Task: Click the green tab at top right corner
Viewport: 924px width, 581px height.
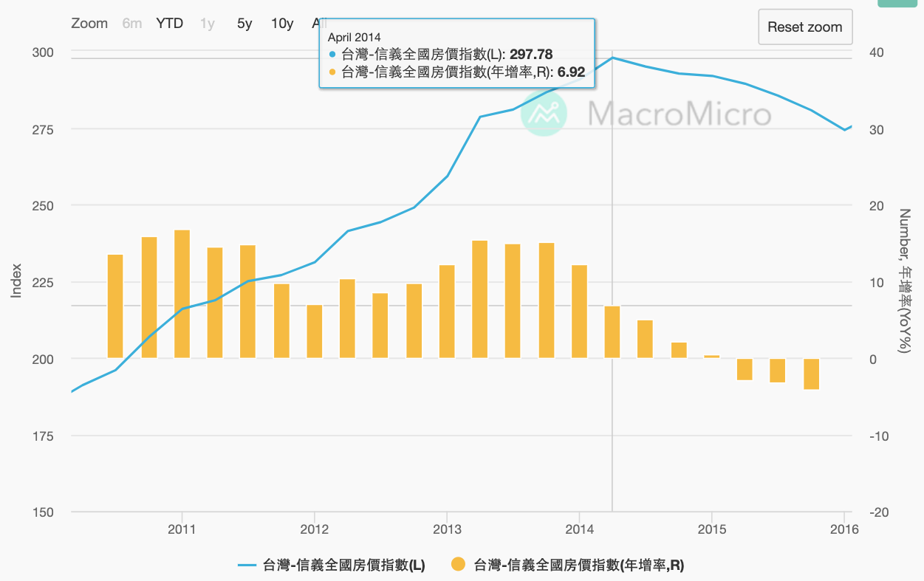Action: click(x=900, y=4)
